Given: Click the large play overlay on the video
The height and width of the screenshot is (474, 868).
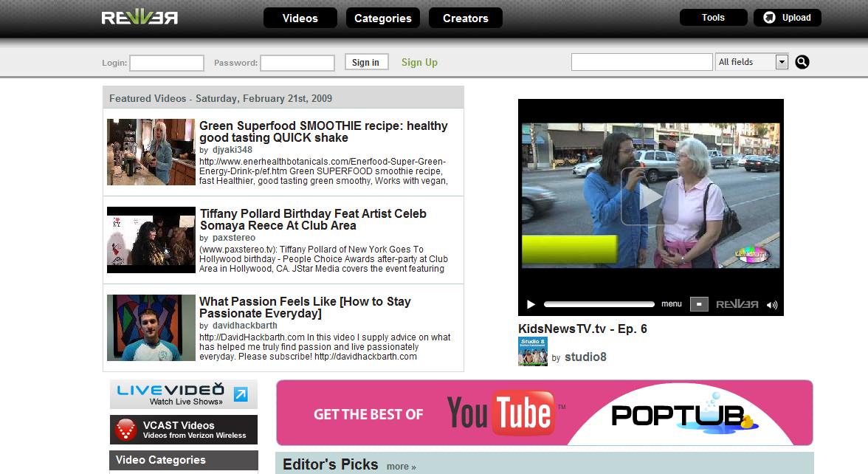Looking at the screenshot, I should click(650, 196).
